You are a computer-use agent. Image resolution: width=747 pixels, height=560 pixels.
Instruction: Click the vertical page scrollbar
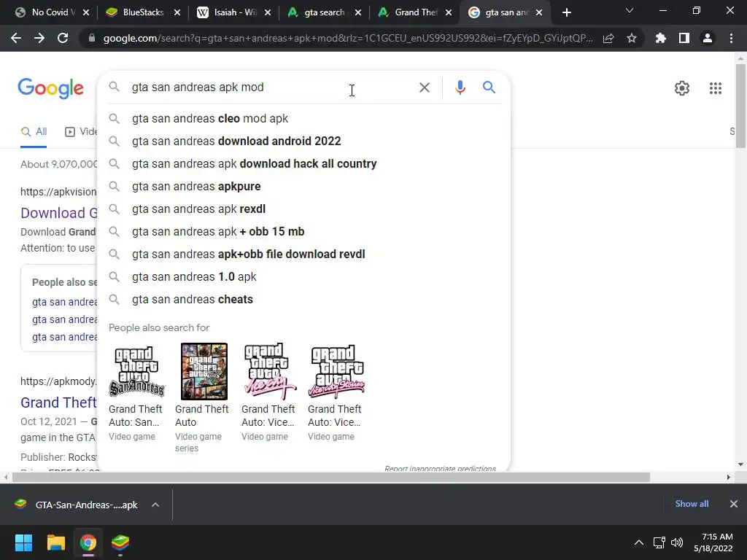coord(740,105)
